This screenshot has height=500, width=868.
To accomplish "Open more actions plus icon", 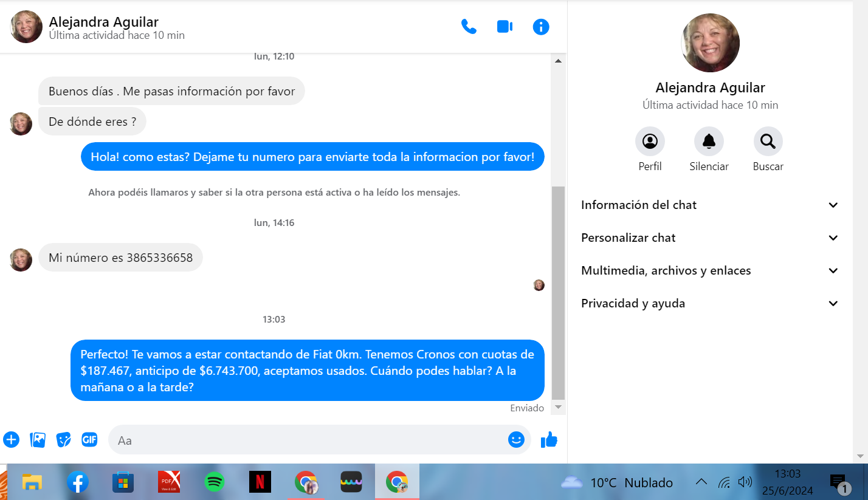I will tap(12, 439).
